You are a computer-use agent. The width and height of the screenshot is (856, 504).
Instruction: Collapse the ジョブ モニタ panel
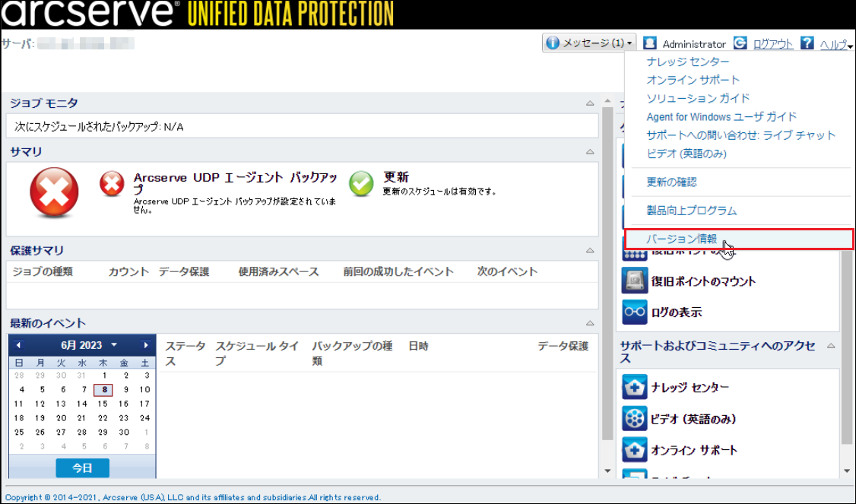click(590, 103)
